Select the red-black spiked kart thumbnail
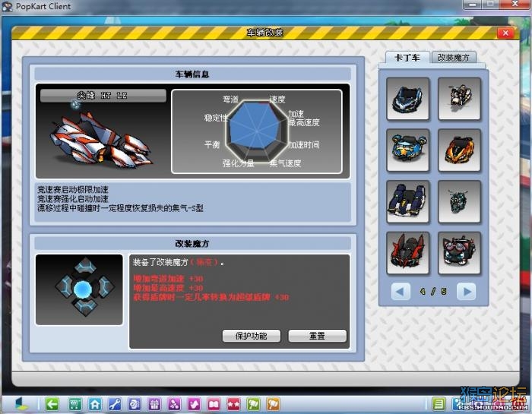The width and height of the screenshot is (532, 414). pyautogui.click(x=408, y=253)
